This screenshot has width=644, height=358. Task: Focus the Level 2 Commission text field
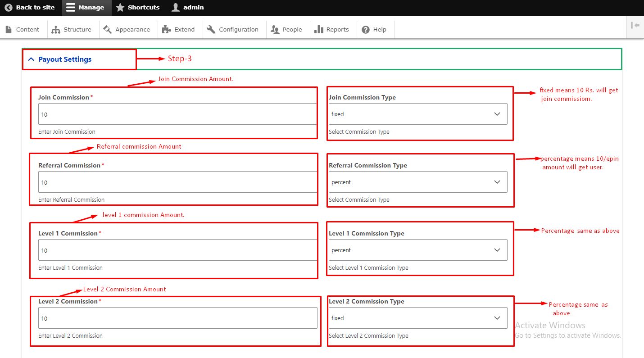coord(177,318)
